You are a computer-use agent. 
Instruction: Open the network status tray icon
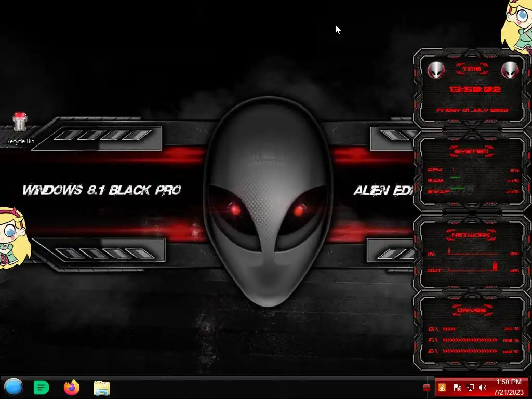pos(470,388)
